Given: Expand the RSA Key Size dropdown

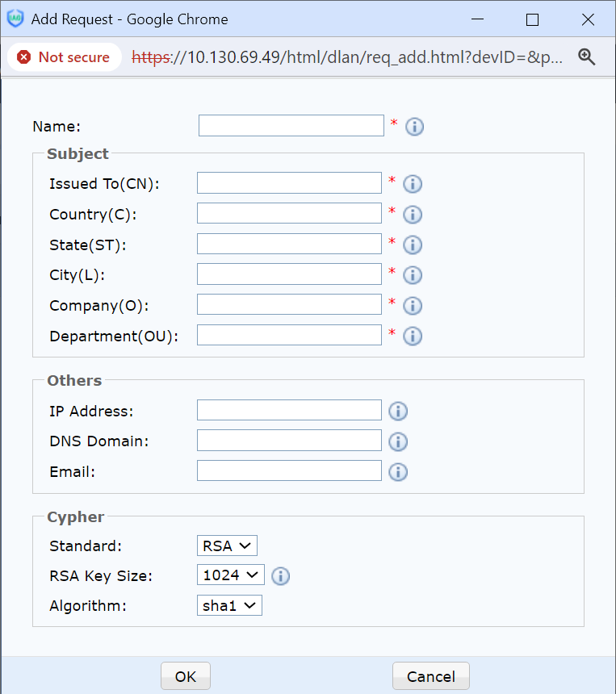Looking at the screenshot, I should tap(230, 575).
